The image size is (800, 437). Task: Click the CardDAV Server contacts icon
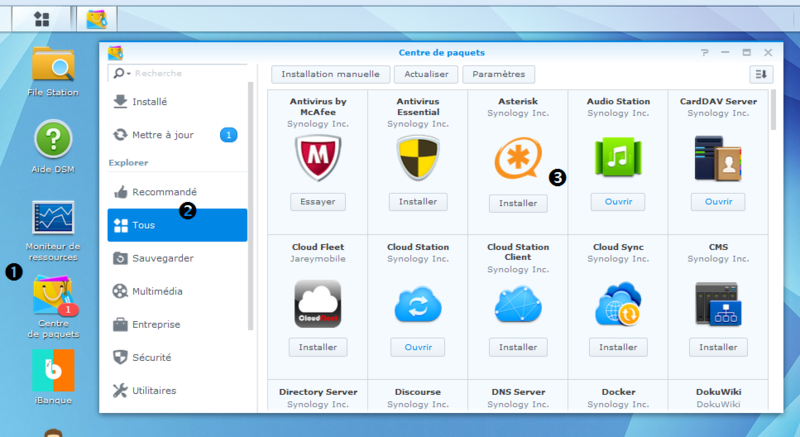click(x=718, y=158)
